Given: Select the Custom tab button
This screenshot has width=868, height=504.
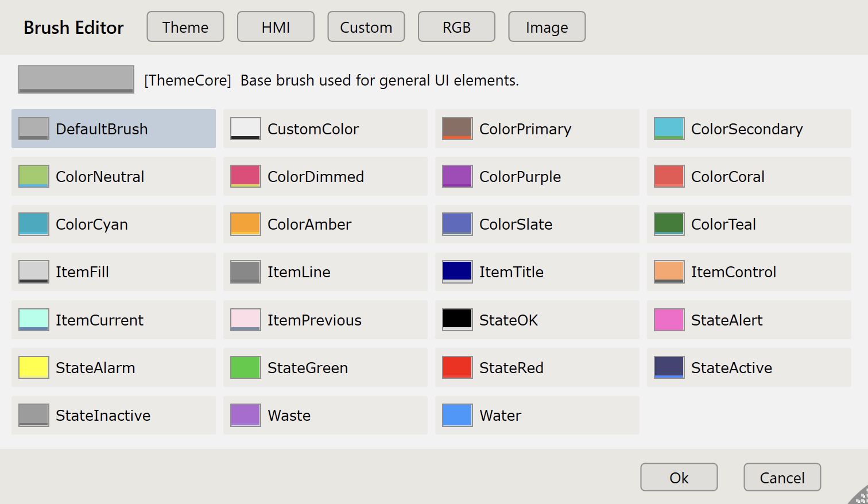Looking at the screenshot, I should pyautogui.click(x=366, y=27).
